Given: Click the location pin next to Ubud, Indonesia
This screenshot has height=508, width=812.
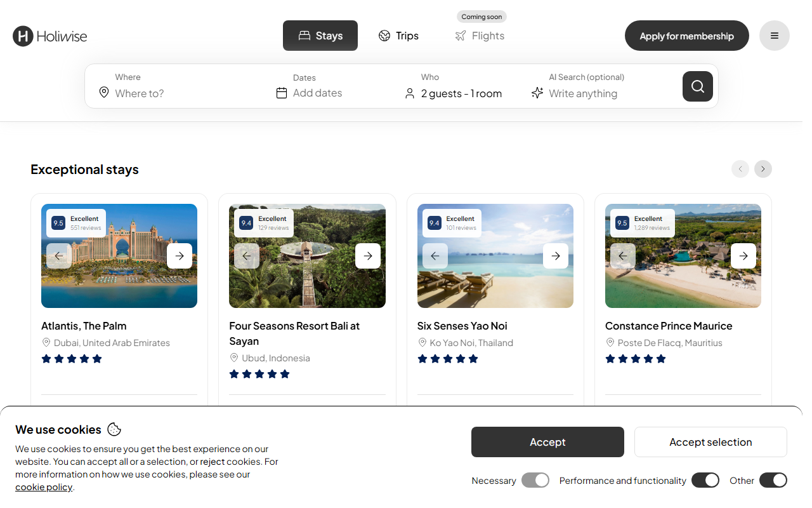Looking at the screenshot, I should pyautogui.click(x=234, y=358).
